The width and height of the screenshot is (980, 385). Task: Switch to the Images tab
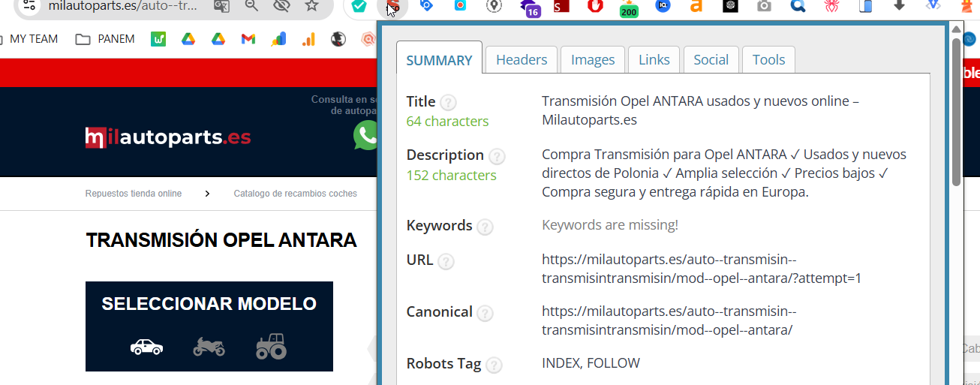point(593,60)
